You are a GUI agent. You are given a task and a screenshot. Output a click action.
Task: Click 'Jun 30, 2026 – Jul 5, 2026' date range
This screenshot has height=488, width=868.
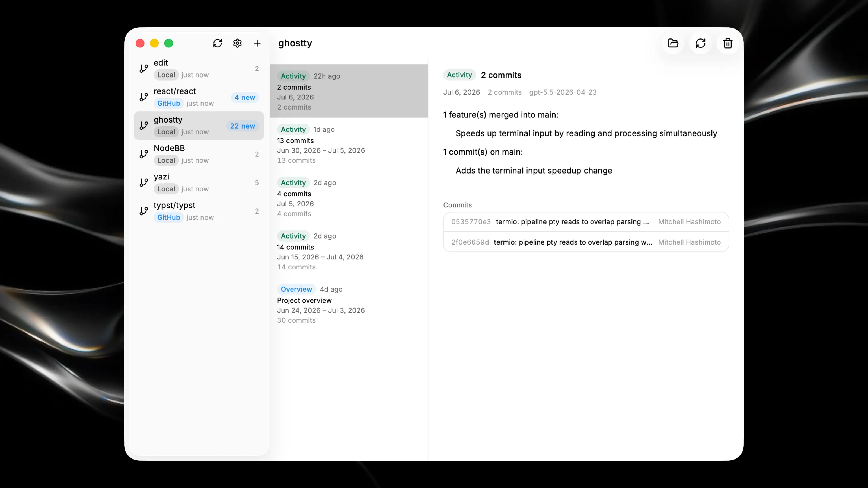click(x=321, y=150)
